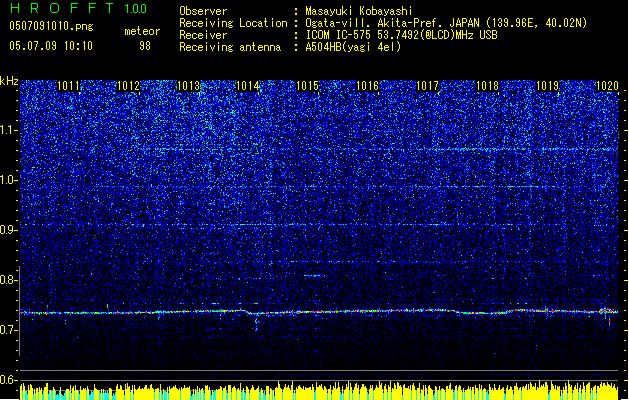This screenshot has width=629, height=400.
Task: Click the date stamp 05.07.09 10:10
Action: pyautogui.click(x=51, y=46)
